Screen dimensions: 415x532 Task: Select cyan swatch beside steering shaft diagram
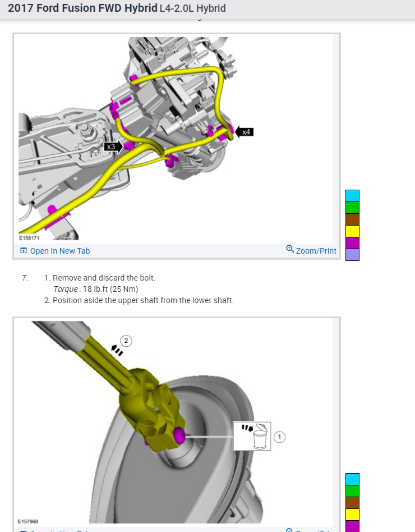coord(352,479)
